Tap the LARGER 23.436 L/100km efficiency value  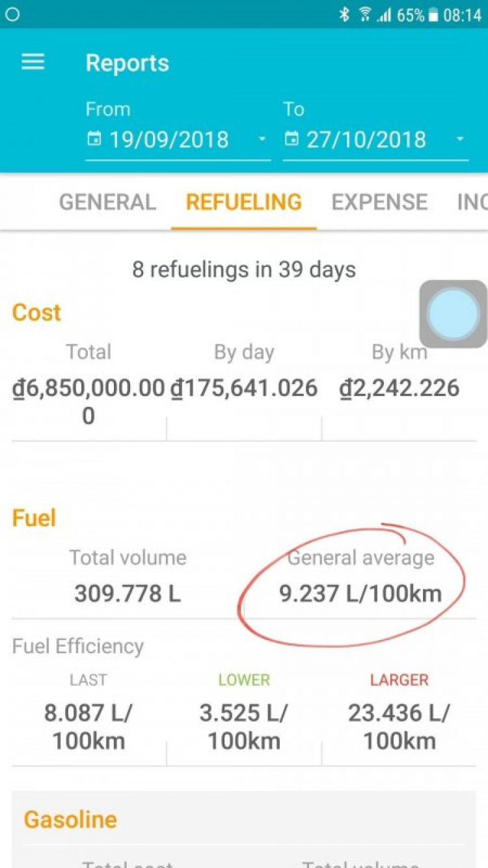(399, 727)
